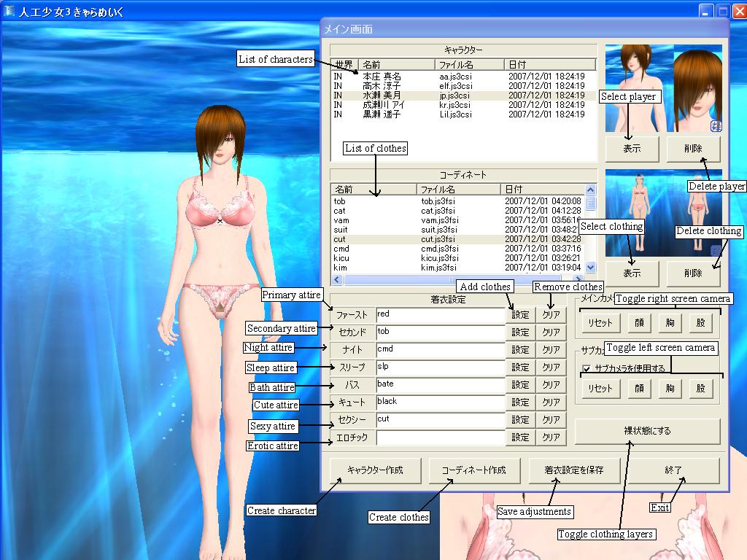Image resolution: width=747 pixels, height=560 pixels.
Task: Click クリア button in the ナイト row
Action: (551, 350)
